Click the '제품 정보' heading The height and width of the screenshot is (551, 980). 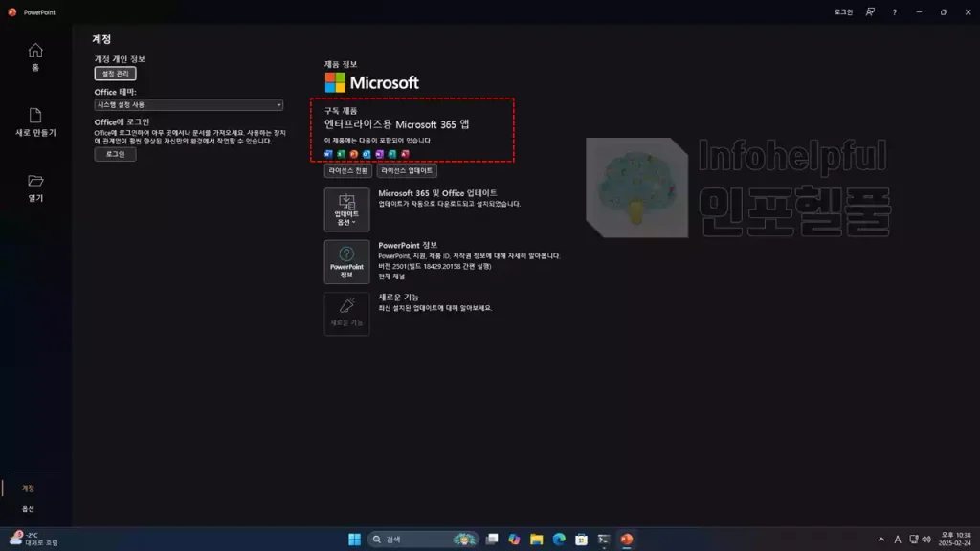(x=341, y=64)
